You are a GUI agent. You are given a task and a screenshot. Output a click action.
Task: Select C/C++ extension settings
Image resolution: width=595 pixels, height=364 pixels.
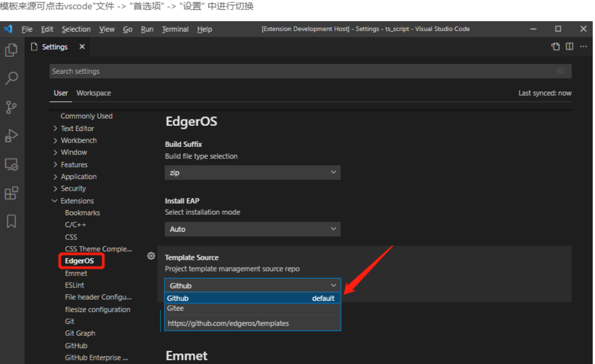75,225
